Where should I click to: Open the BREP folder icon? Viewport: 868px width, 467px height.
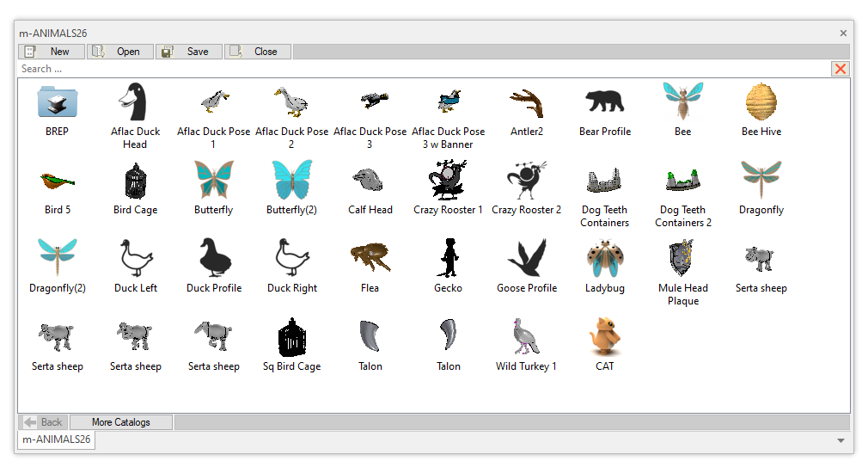[58, 102]
